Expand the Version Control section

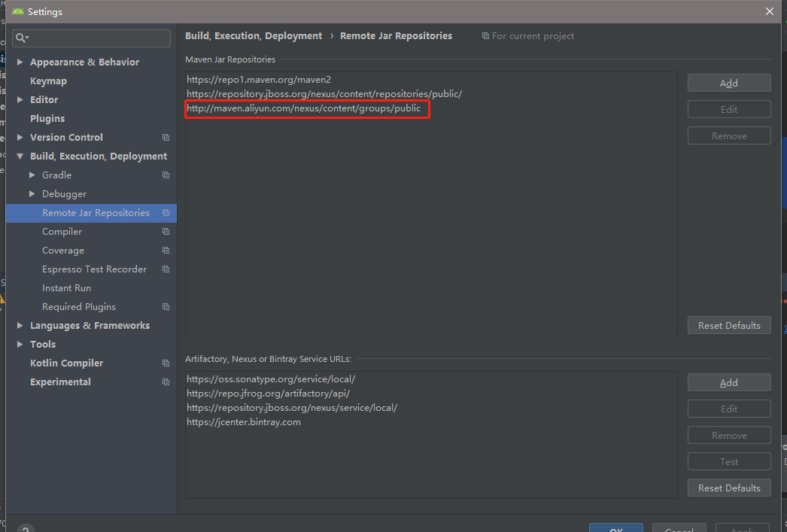20,137
